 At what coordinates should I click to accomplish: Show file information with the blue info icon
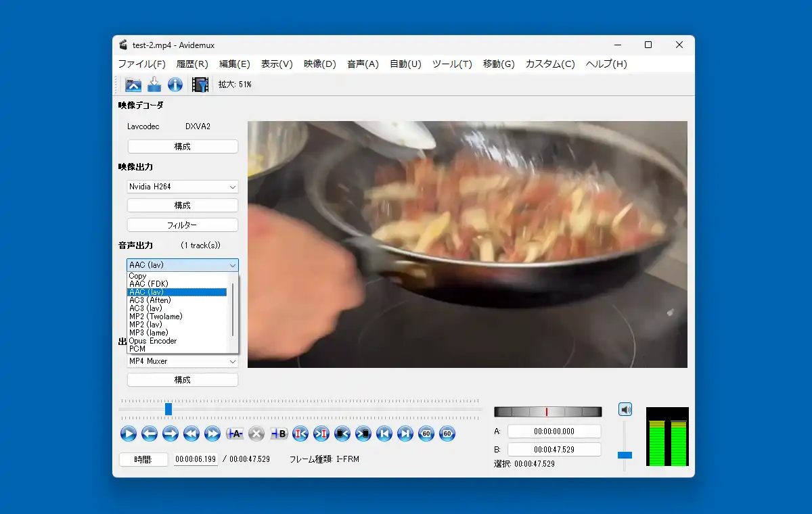175,85
